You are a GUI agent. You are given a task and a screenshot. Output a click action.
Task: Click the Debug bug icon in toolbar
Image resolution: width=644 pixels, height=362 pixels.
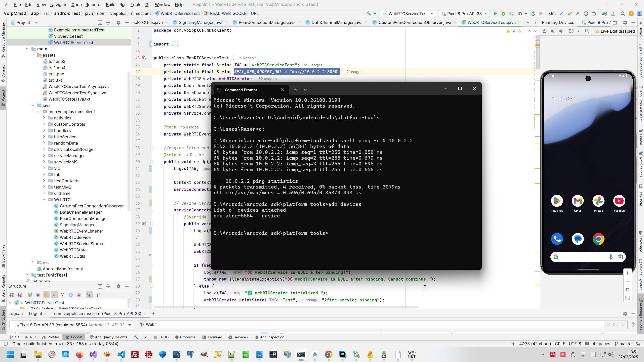(x=503, y=14)
